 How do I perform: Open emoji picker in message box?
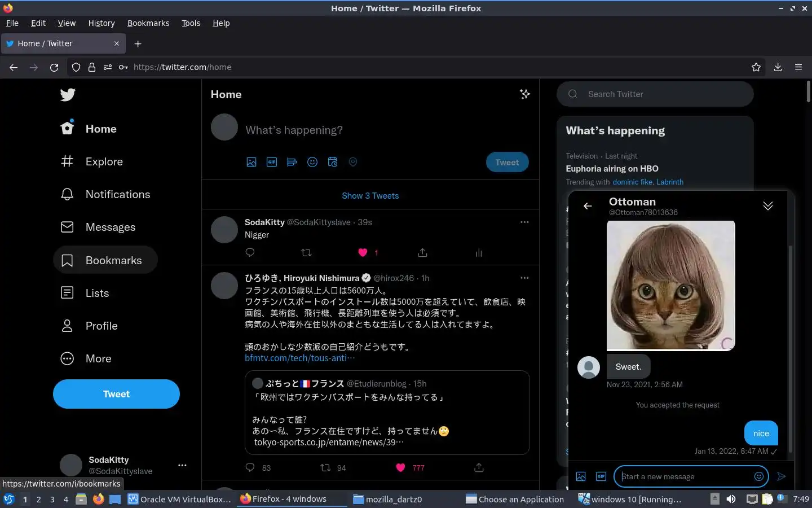tap(759, 476)
